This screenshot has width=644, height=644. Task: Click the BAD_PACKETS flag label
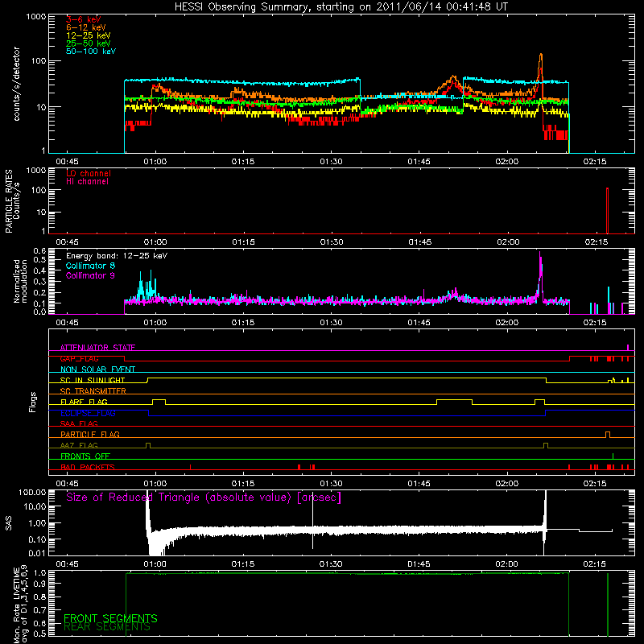coord(88,467)
